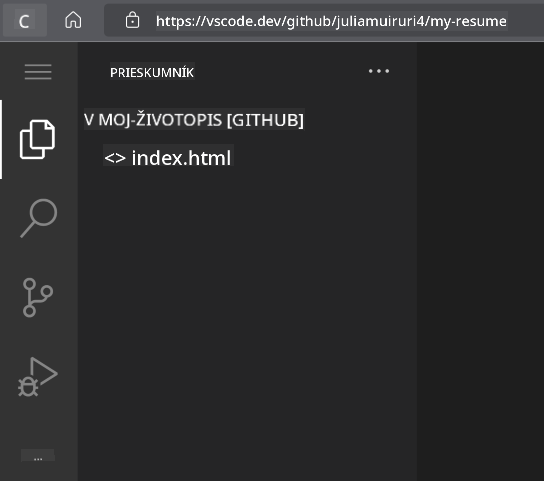Image resolution: width=544 pixels, height=481 pixels.
Task: Collapse the MOJ-ŽIVOTOPIS folder chevron
Action: click(89, 120)
